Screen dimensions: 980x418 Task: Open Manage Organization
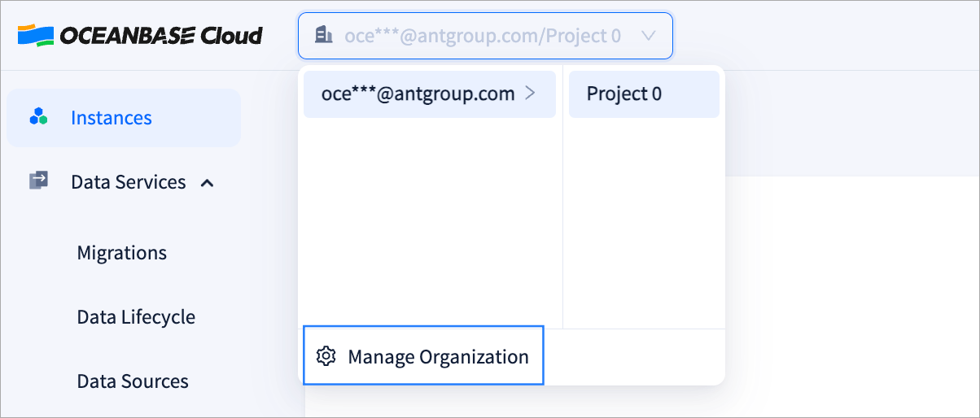coord(437,356)
